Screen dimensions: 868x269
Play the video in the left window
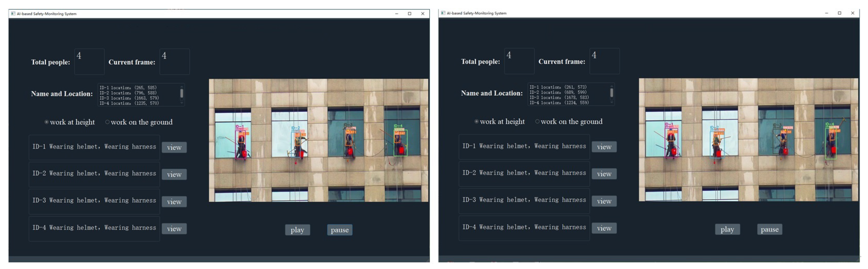point(297,229)
